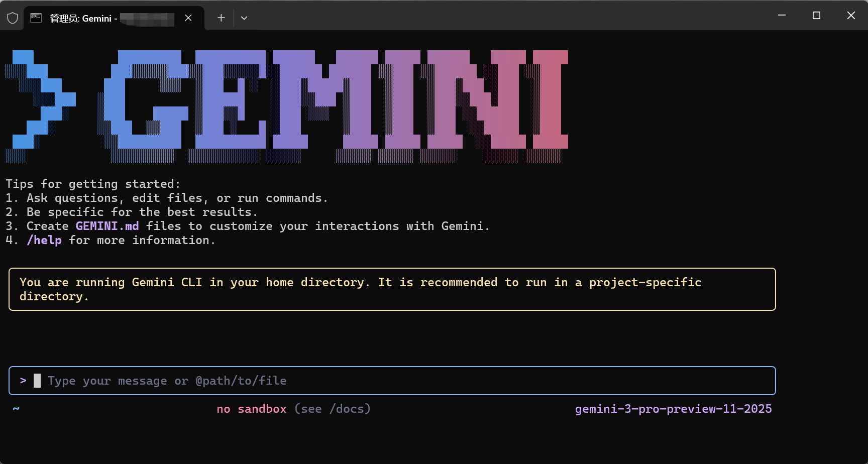Click the > prompt symbol in the input box
Screen dimensions: 868x464
(23, 380)
